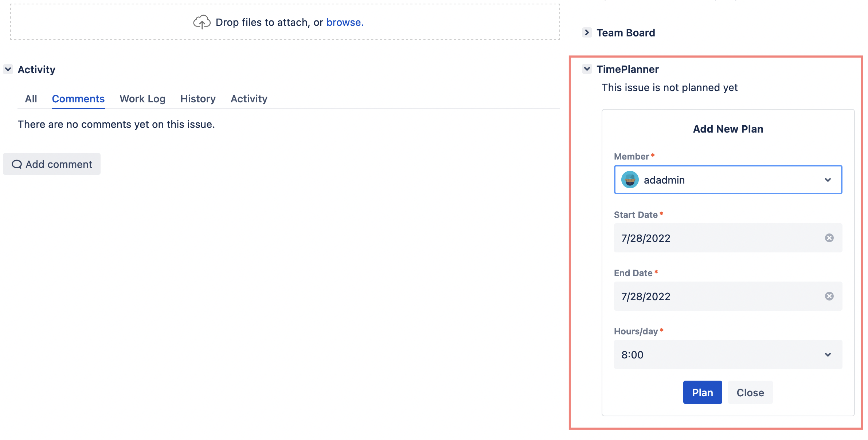This screenshot has width=868, height=440.
Task: Collapse the Activity section
Action: click(8, 69)
